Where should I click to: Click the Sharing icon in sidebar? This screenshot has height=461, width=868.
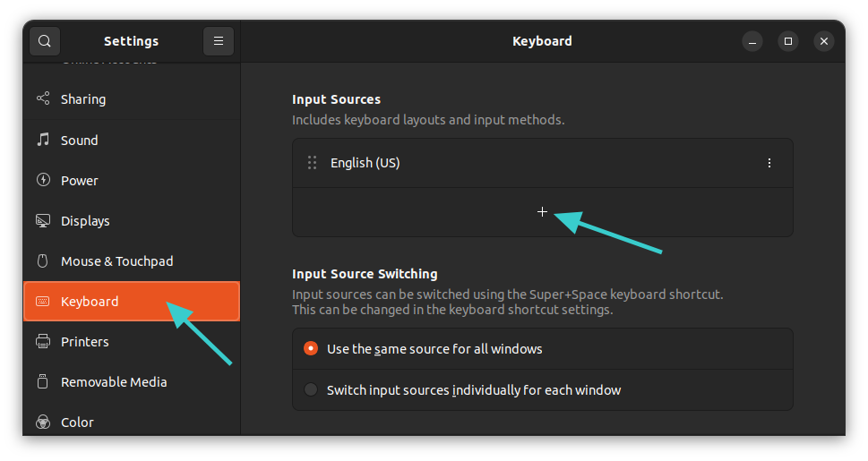click(43, 99)
